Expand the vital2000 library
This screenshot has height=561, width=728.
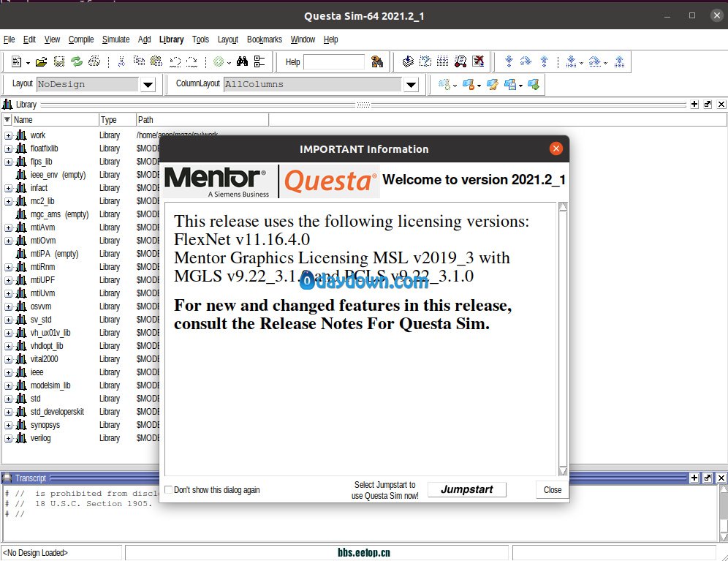(8, 360)
